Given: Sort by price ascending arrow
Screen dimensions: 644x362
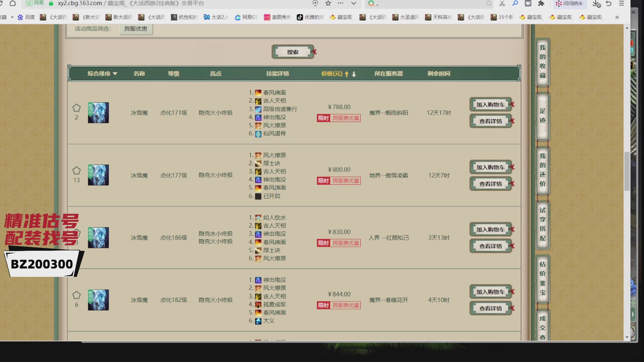Looking at the screenshot, I should tap(347, 74).
